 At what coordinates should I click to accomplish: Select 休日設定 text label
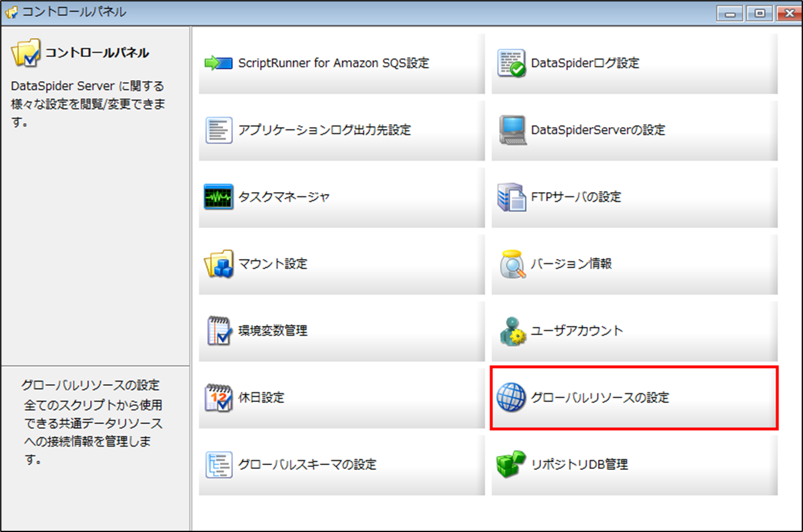click(262, 398)
